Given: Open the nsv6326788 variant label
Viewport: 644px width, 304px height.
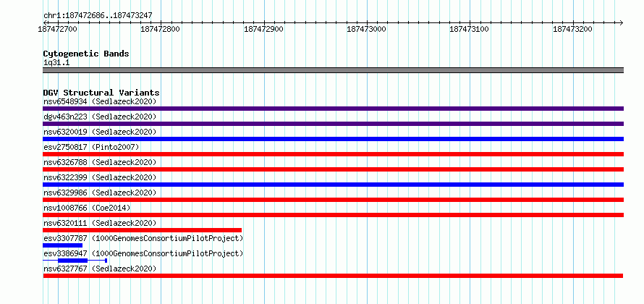Looking at the screenshot, I should [100, 162].
